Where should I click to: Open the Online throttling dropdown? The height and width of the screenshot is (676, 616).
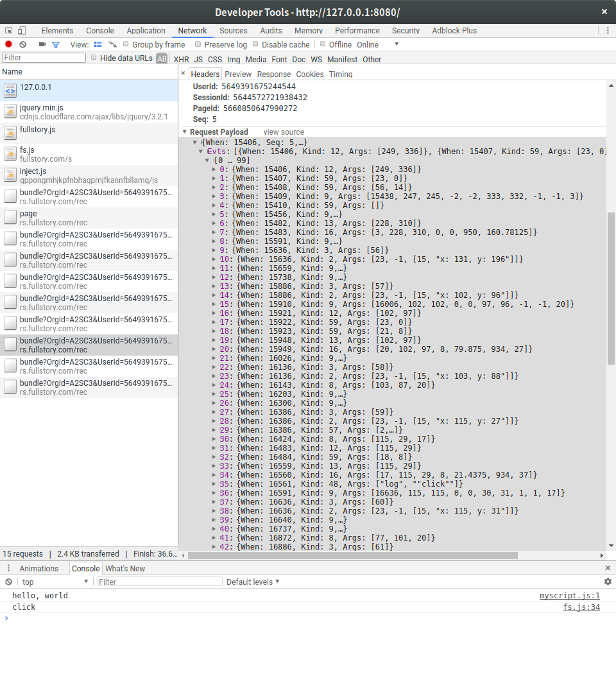coord(377,44)
